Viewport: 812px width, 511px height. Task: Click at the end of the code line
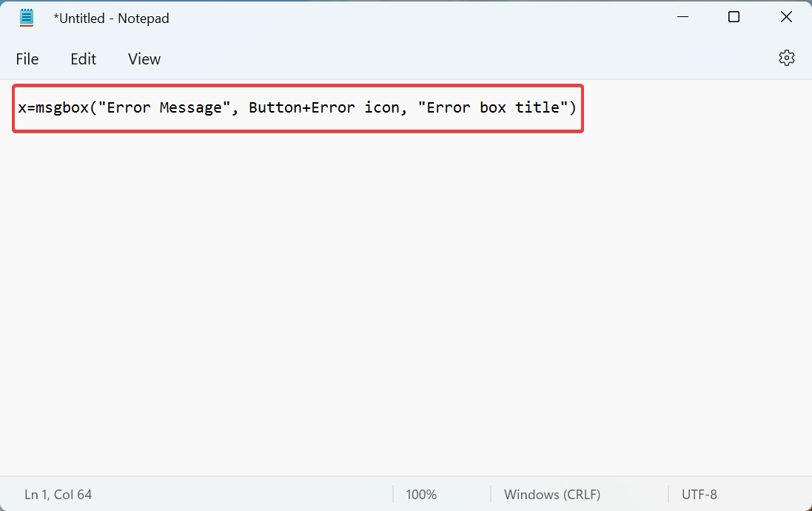577,107
